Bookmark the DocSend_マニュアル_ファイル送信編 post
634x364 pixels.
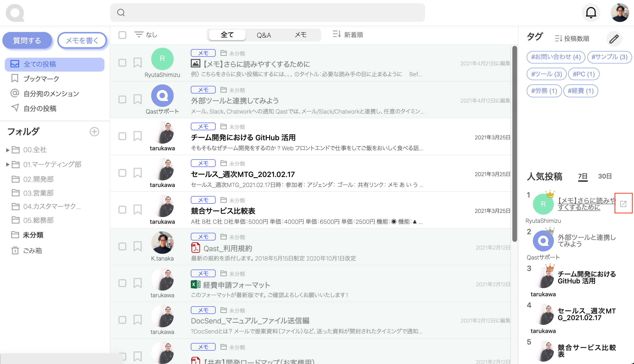coord(137,320)
